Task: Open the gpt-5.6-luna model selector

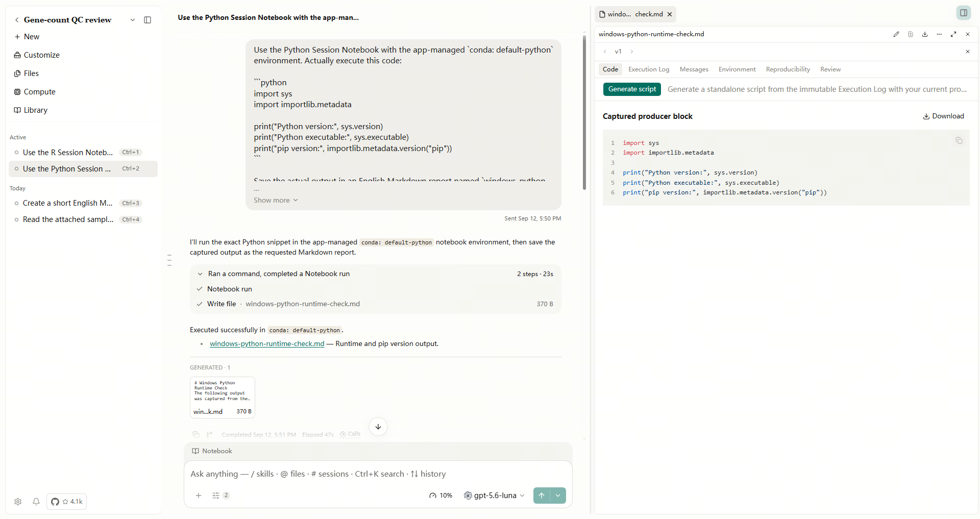Action: coord(494,496)
